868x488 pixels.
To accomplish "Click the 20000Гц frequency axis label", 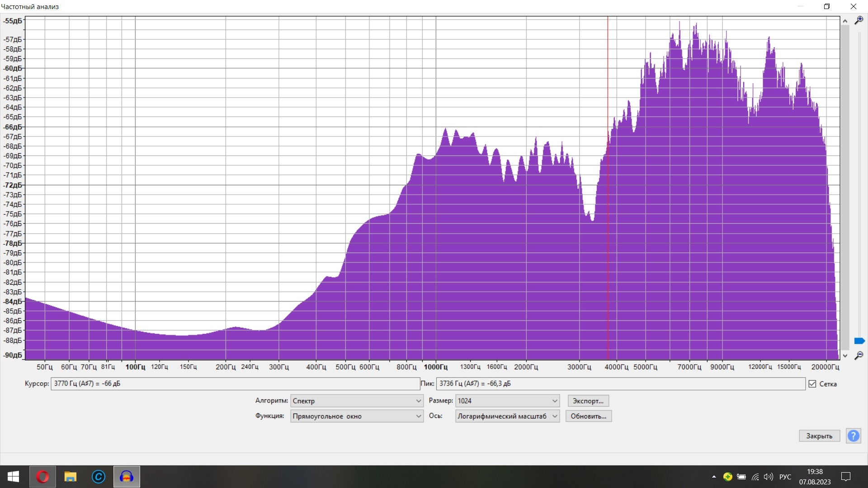I will (x=825, y=367).
